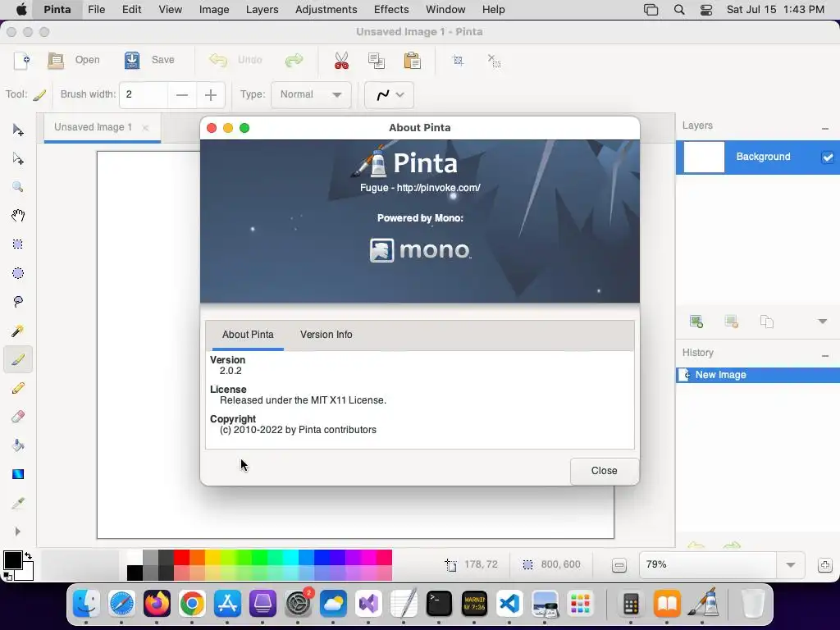The height and width of the screenshot is (630, 840).
Task: Select the Ellipse Select tool
Action: (x=18, y=273)
